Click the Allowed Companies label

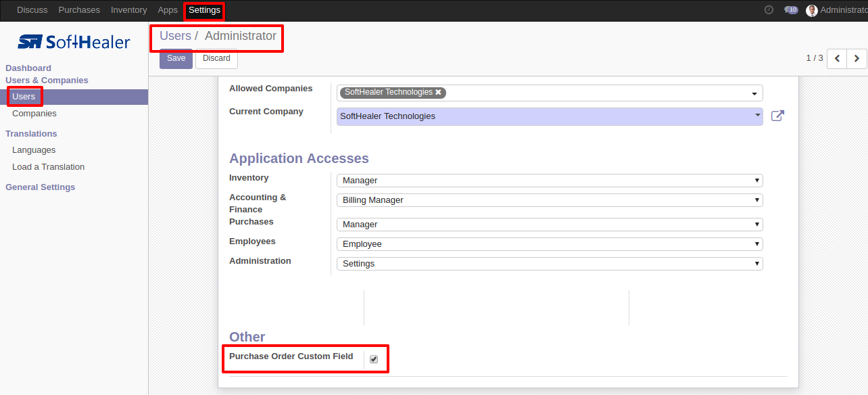pos(271,89)
